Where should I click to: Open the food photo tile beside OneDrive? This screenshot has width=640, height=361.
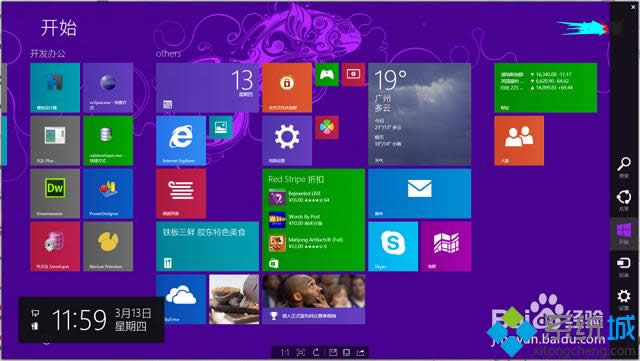pyautogui.click(x=234, y=299)
